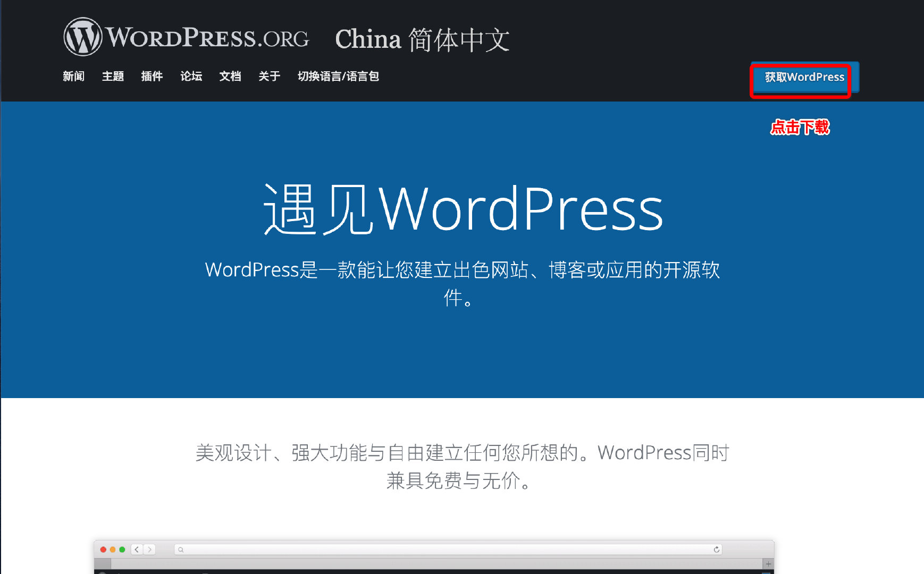Open the 文档 page link
This screenshot has height=574, width=924.
(x=230, y=77)
